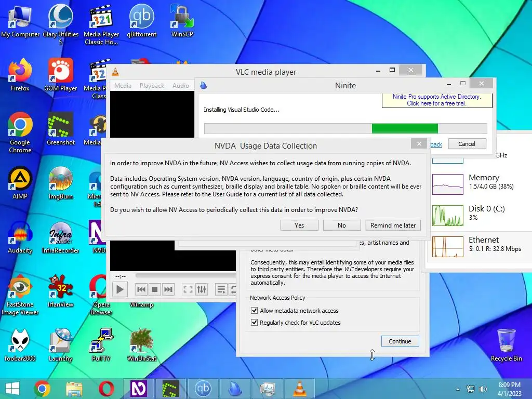The image size is (532, 399).
Task: Open volume tray icon
Action: [x=483, y=389]
